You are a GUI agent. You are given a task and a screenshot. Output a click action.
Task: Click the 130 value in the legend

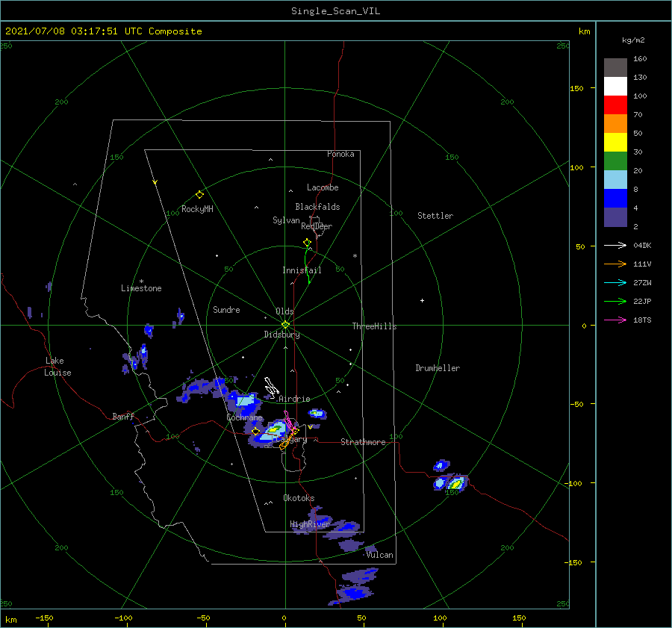point(640,78)
